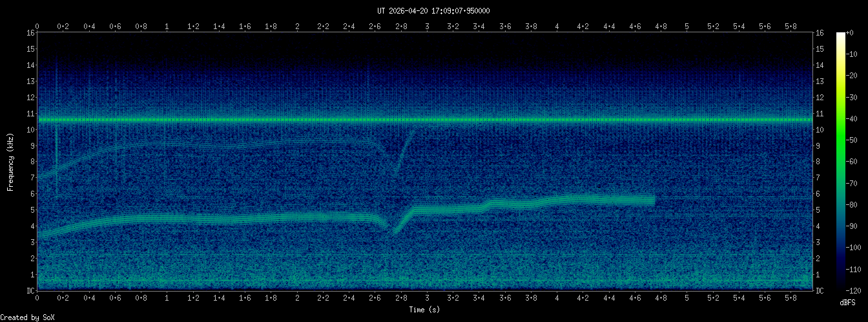The width and height of the screenshot is (868, 322).
Task: Click the 1 second mark on the top time axis
Action: pyautogui.click(x=167, y=27)
